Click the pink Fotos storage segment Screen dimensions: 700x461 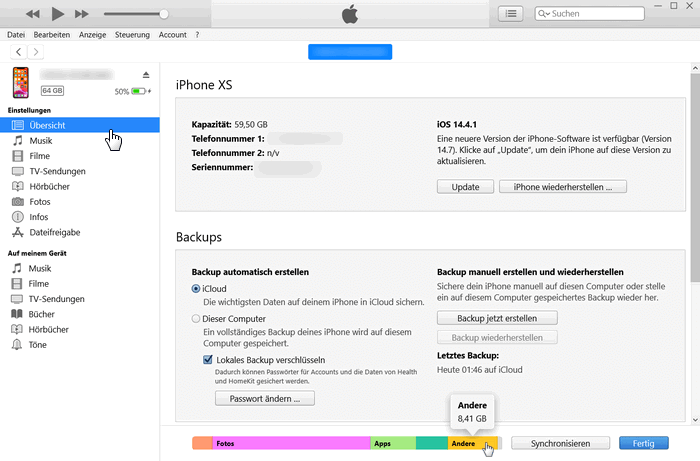(x=291, y=443)
